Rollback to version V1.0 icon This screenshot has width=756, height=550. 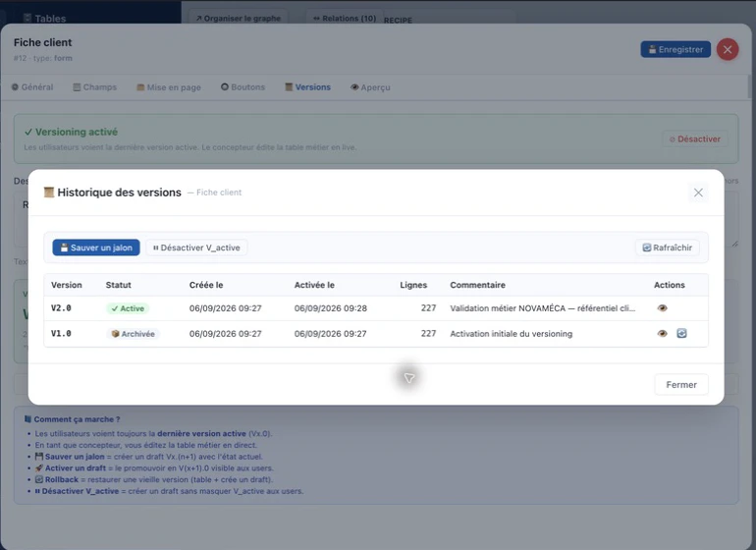pos(681,333)
